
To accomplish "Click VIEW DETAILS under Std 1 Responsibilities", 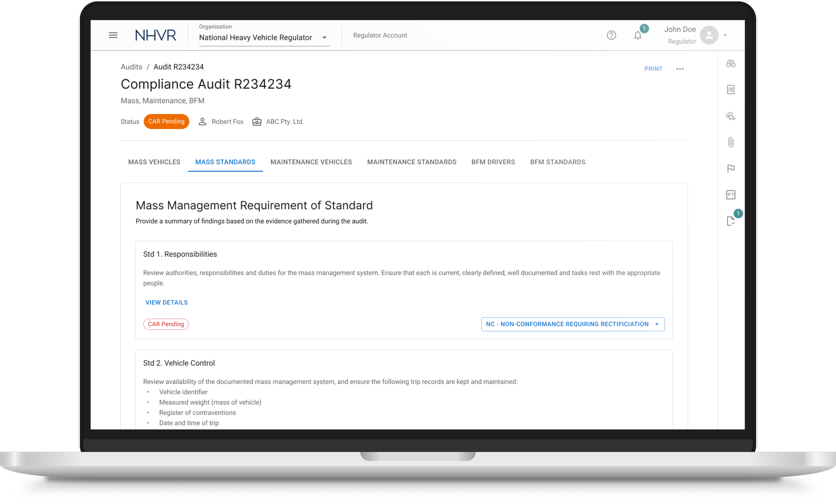I will 166,302.
